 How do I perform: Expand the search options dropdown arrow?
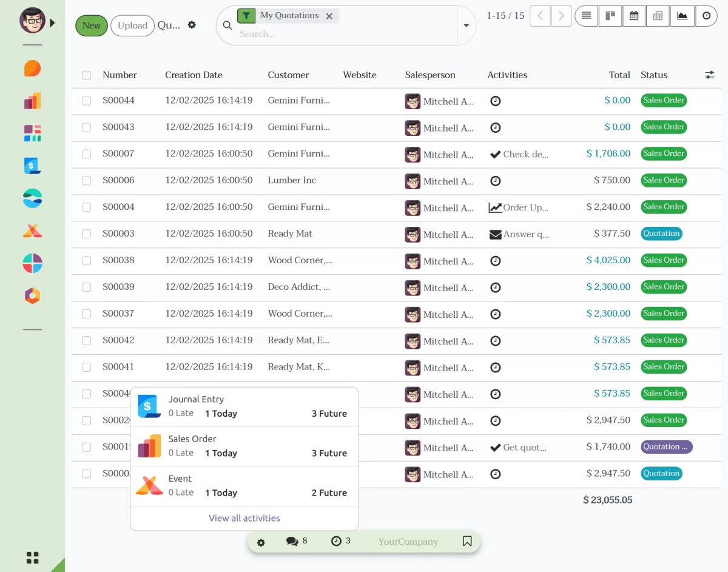click(x=466, y=27)
